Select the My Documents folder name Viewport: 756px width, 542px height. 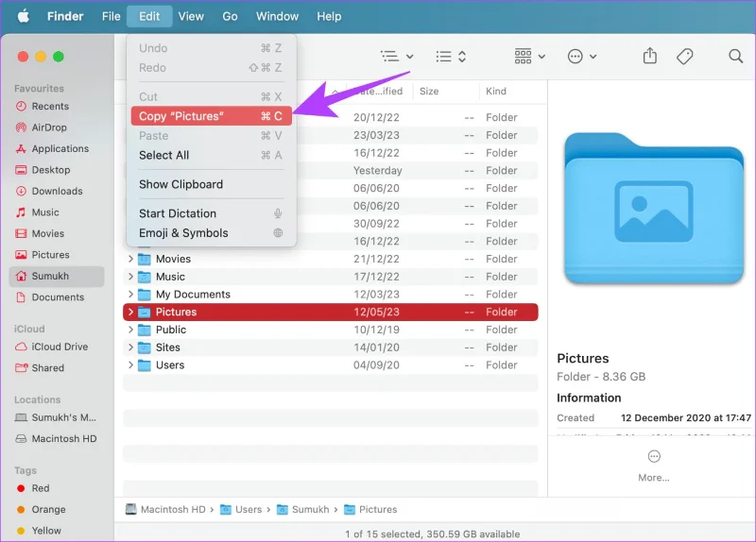193,295
